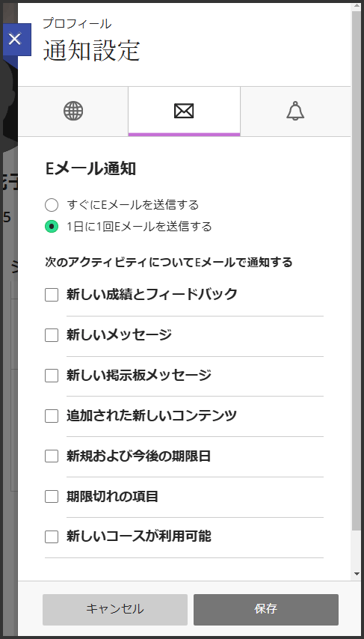364x639 pixels.
Task: Click the vertical scrollbar thumb
Action: tap(356, 271)
